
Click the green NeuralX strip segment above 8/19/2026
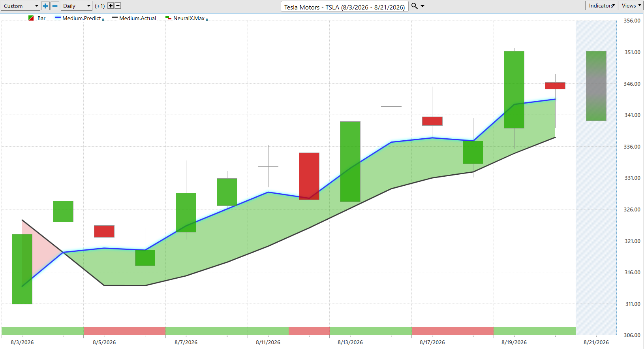click(535, 331)
